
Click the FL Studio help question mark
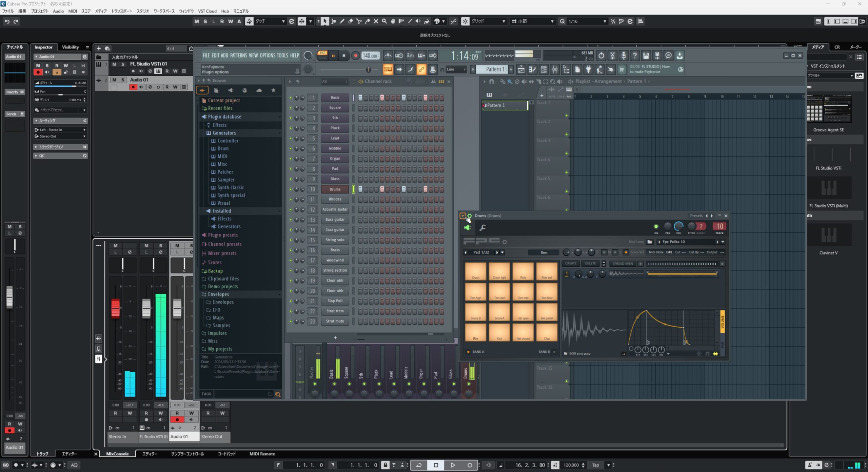[635, 56]
